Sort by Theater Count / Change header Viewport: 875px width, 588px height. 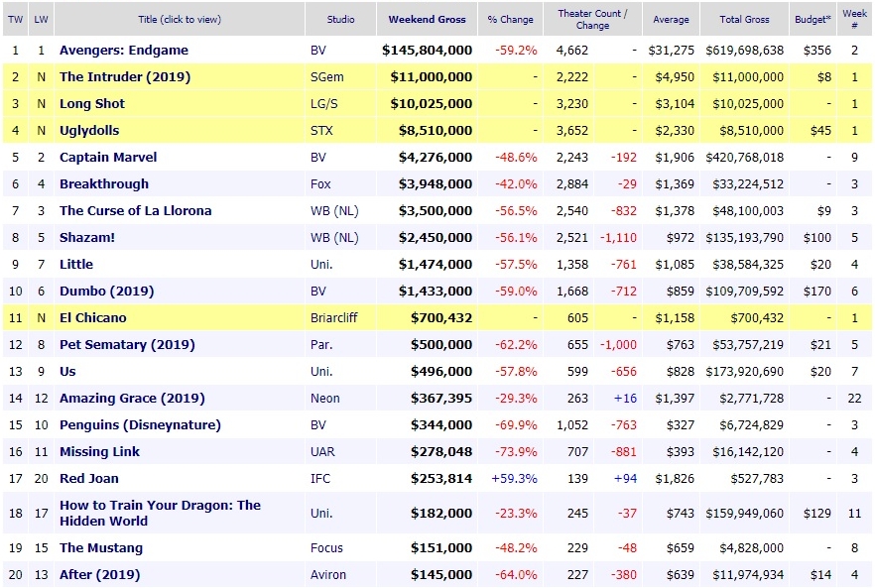[x=592, y=20]
